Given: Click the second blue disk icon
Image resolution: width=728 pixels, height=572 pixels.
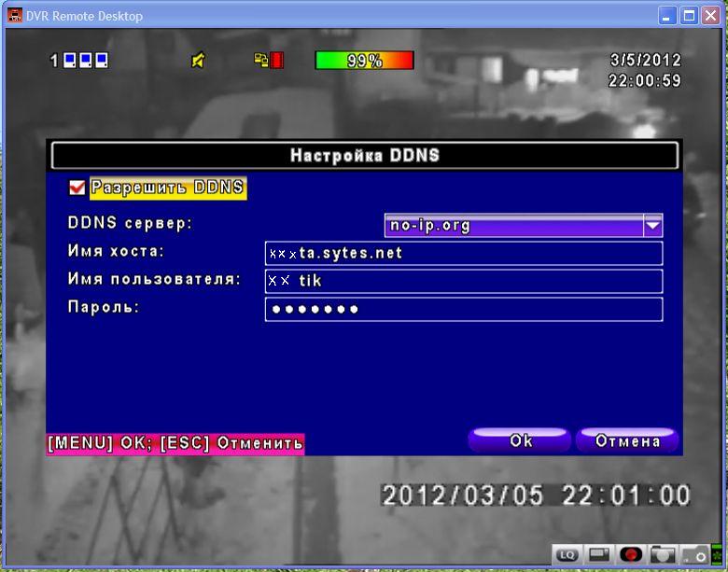Looking at the screenshot, I should [x=86, y=60].
